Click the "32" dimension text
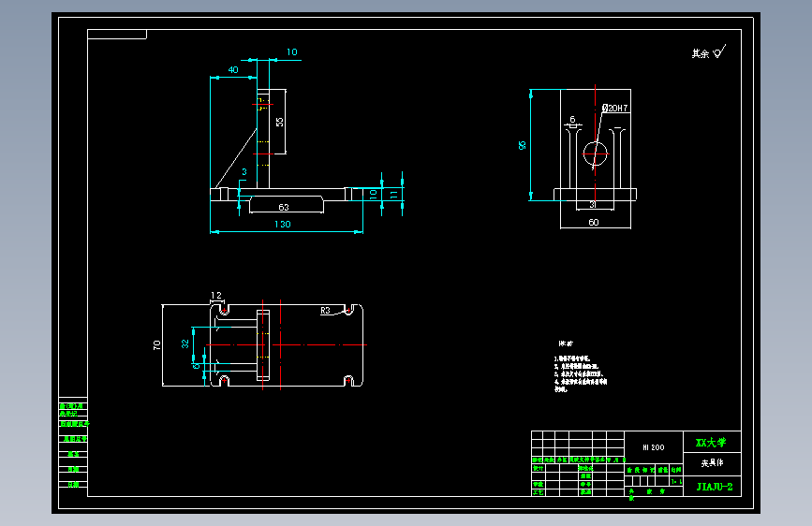Image resolution: width=812 pixels, height=526 pixels. [185, 343]
